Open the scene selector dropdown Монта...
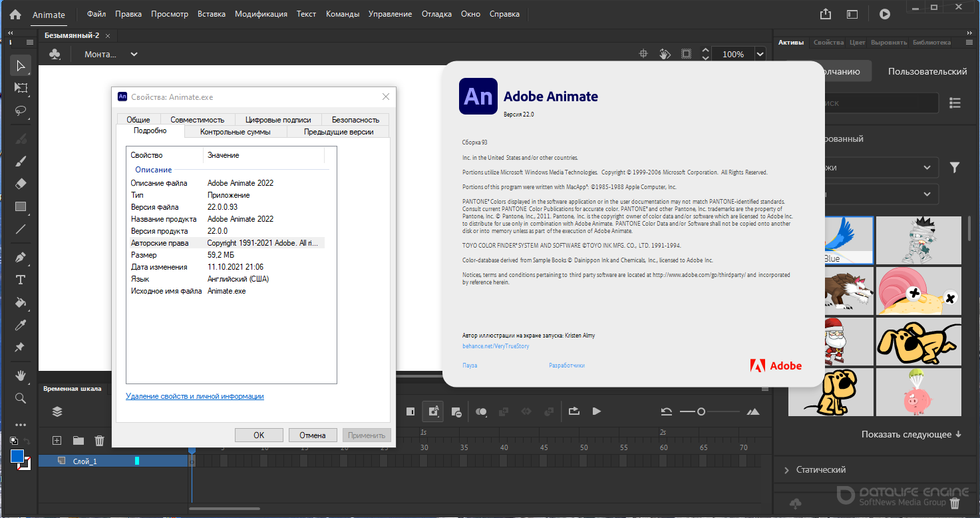 click(111, 54)
